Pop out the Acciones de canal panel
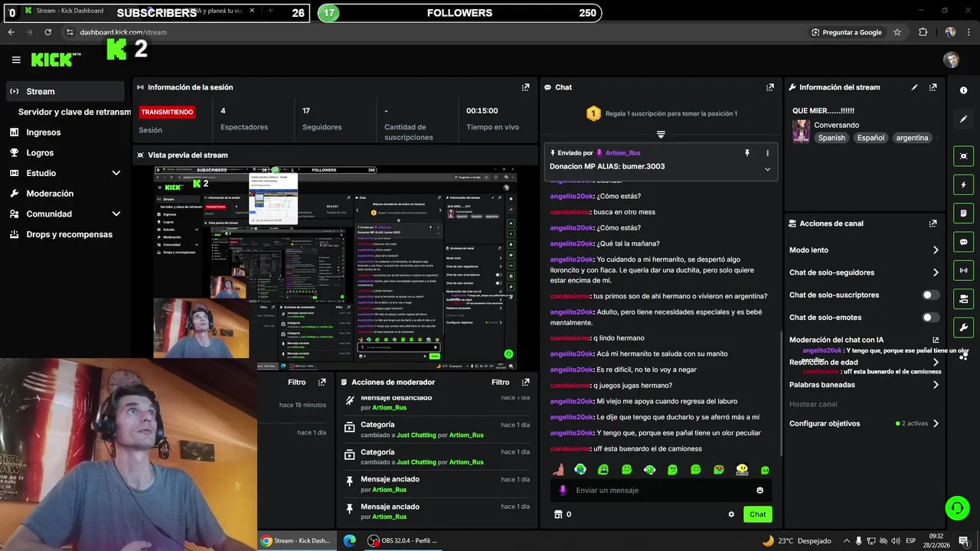 click(933, 223)
